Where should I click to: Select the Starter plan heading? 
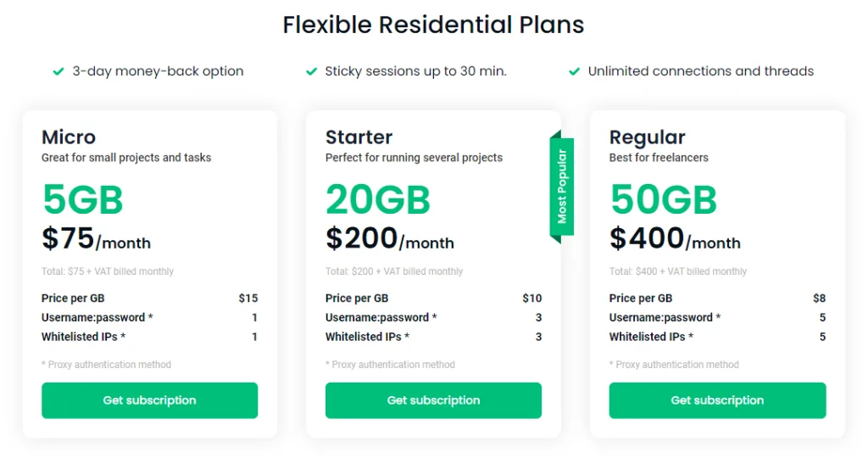(x=359, y=137)
